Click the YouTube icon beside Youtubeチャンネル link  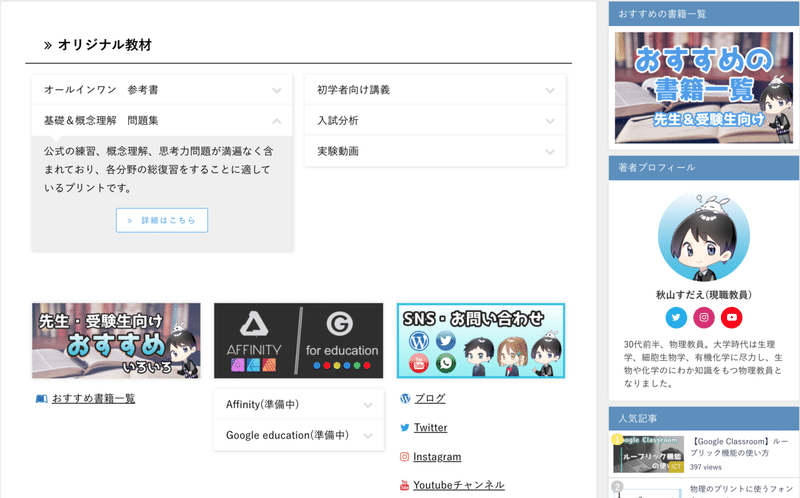click(404, 485)
